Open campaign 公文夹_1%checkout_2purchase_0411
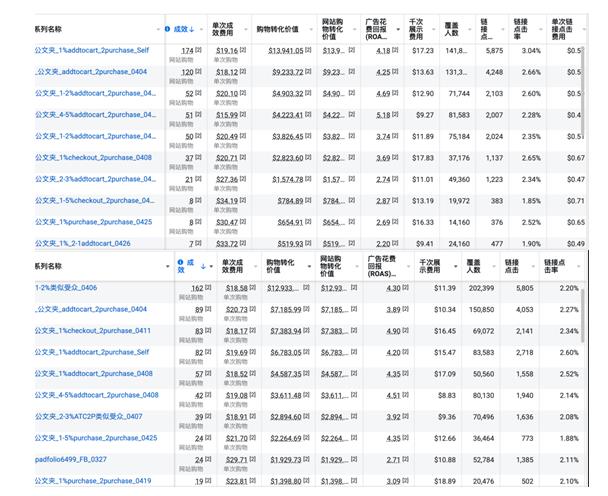This screenshot has height=496, width=608. coord(93,331)
